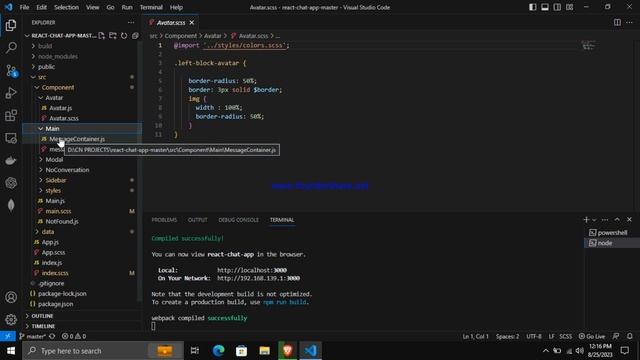Switch to the Problems tab

click(164, 220)
